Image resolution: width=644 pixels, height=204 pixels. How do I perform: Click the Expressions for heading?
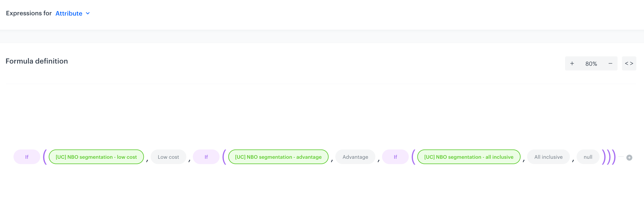pyautogui.click(x=29, y=13)
